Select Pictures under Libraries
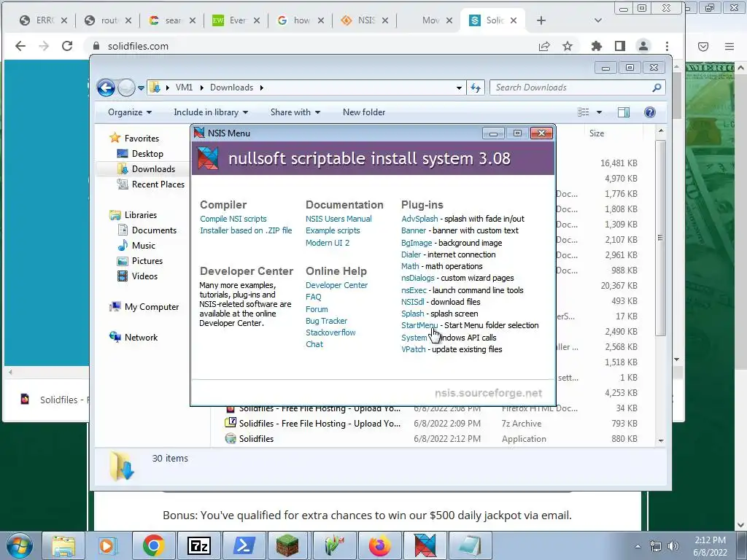 [147, 261]
